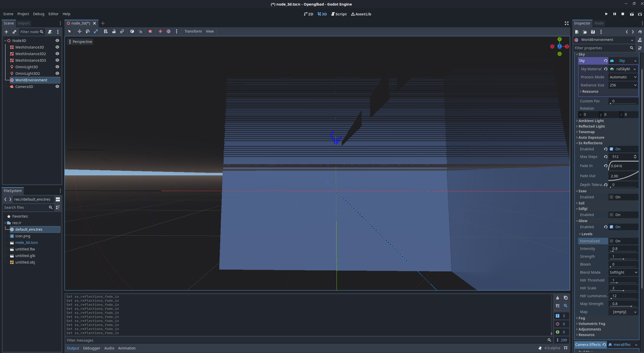Enable Glow Normalized checkbox
The width and height of the screenshot is (644, 353).
click(611, 241)
